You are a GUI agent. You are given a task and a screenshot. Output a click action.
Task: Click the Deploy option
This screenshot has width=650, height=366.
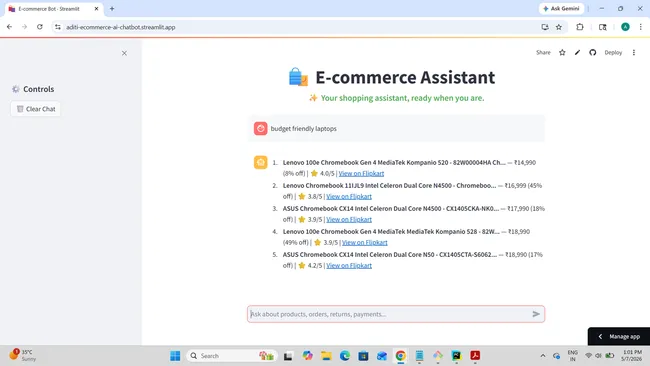(x=613, y=53)
